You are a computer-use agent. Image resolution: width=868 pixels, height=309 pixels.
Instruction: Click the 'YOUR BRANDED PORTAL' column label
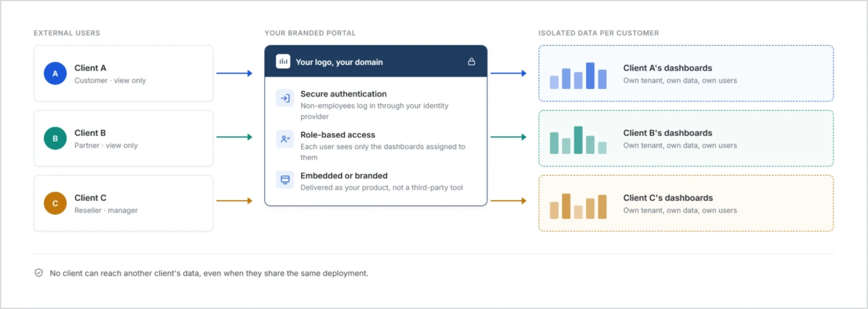[x=310, y=33]
